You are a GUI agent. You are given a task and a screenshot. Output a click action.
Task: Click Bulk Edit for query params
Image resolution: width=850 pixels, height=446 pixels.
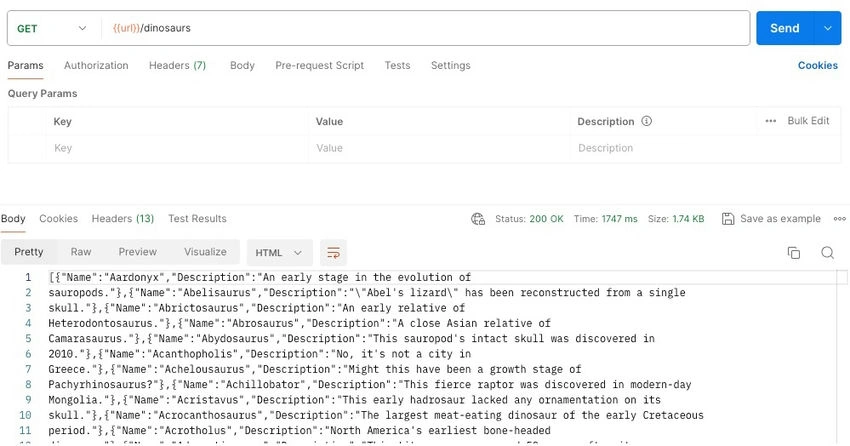(808, 121)
